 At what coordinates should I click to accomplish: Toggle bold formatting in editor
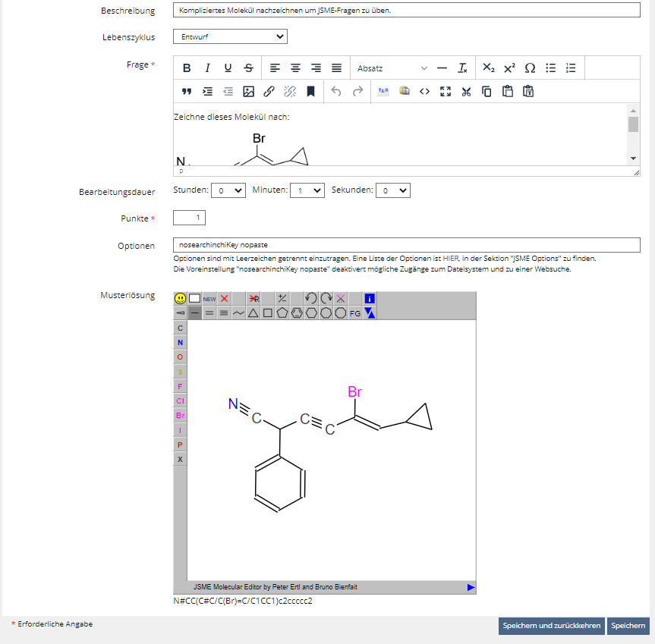click(x=187, y=68)
